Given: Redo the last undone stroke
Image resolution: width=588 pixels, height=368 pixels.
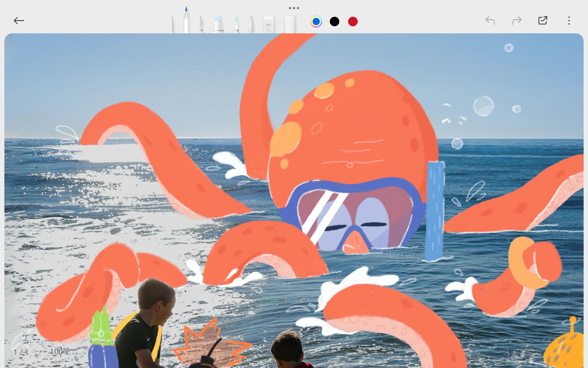Looking at the screenshot, I should point(517,21).
